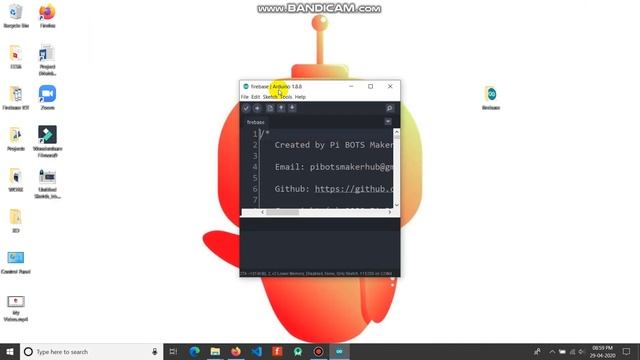This screenshot has width=640, height=360.
Task: Show hidden system tray icons chevron
Action: [552, 352]
